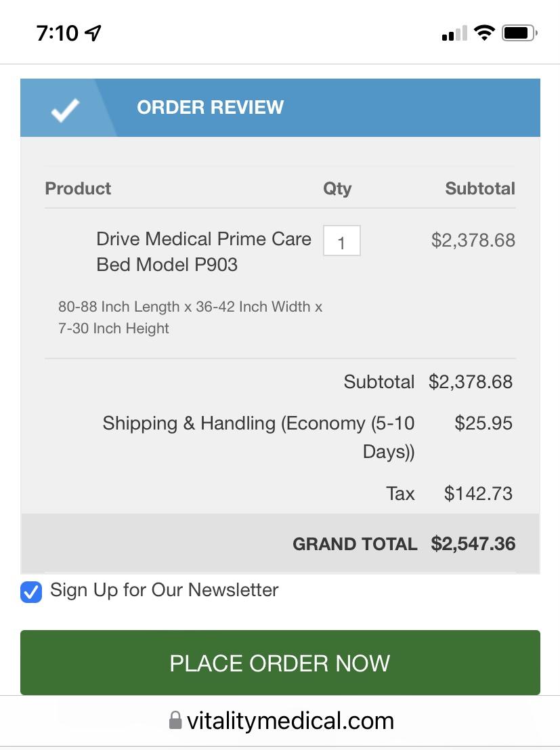Uncheck Sign Up for Our Newsletter
560x750 pixels.
31,591
